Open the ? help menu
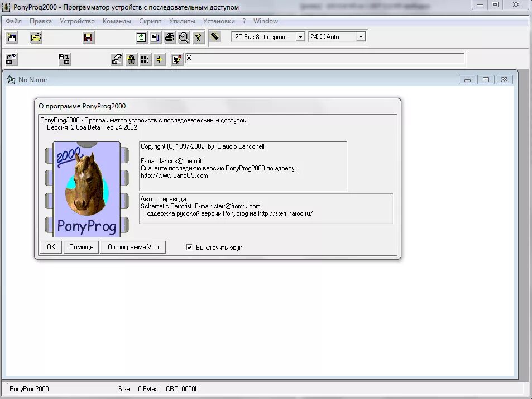Image resolution: width=532 pixels, height=399 pixels. click(x=245, y=21)
